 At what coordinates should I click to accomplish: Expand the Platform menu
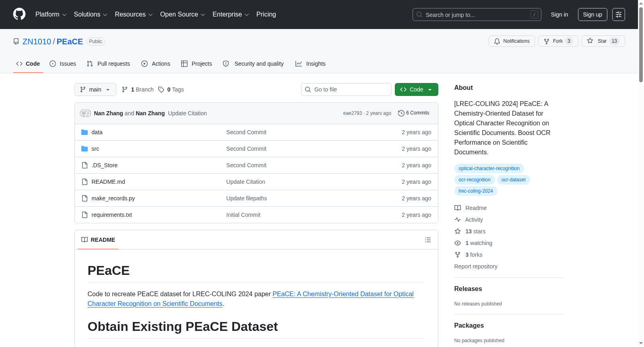(x=51, y=15)
